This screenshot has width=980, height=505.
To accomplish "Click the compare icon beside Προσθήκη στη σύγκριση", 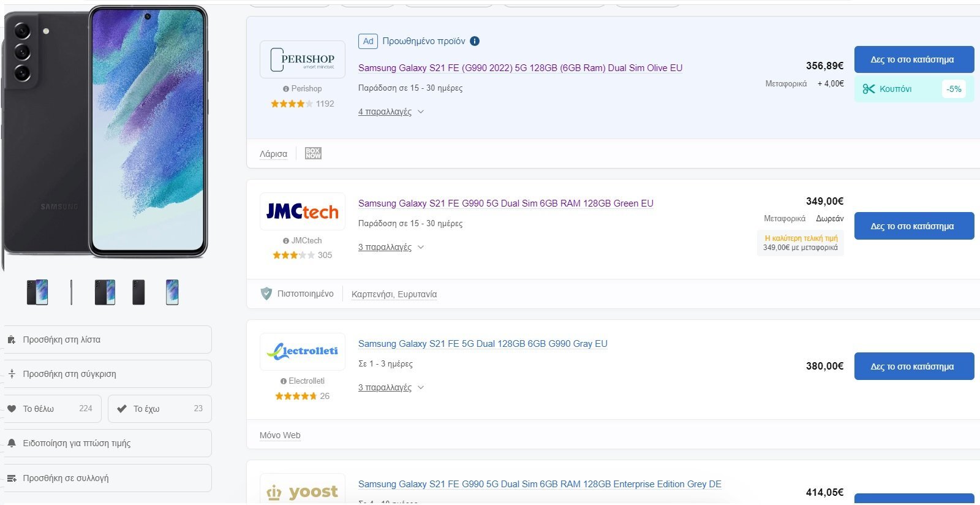I will 12,374.
